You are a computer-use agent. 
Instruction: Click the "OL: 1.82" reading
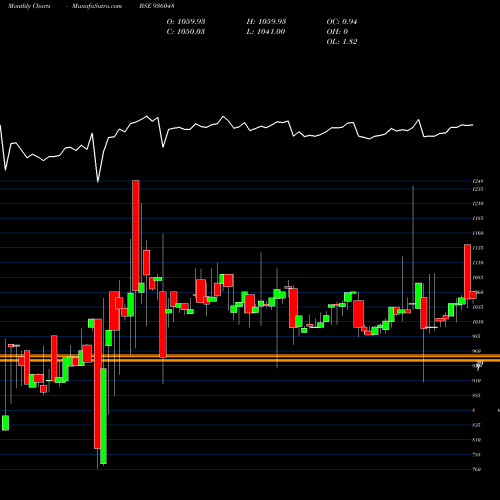(342, 42)
